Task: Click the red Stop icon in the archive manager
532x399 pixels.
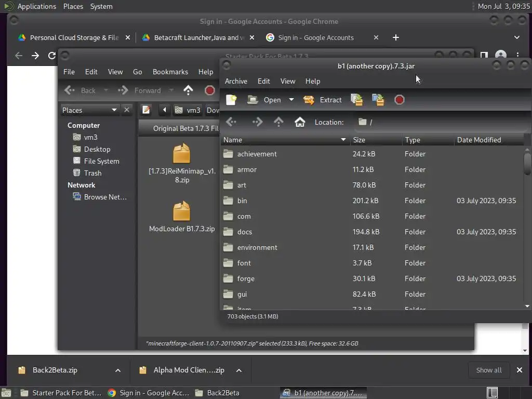Action: (400, 100)
